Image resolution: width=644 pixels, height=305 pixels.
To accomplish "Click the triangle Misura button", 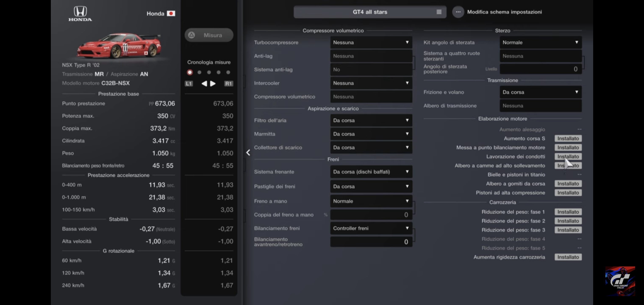I will (209, 35).
